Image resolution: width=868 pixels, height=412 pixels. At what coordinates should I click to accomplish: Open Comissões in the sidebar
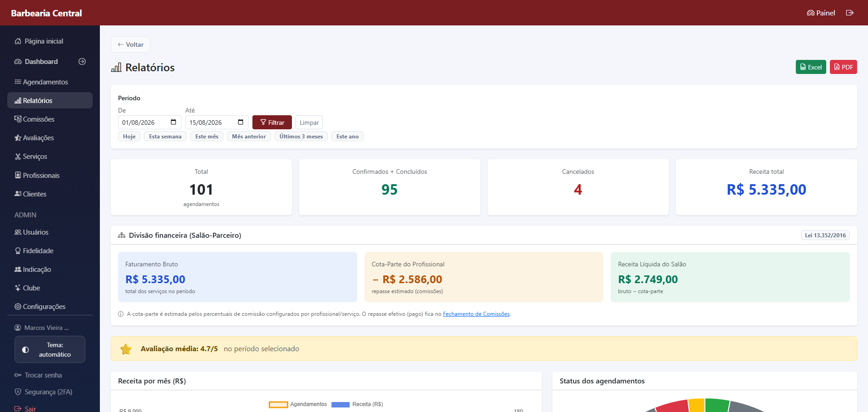click(x=50, y=119)
